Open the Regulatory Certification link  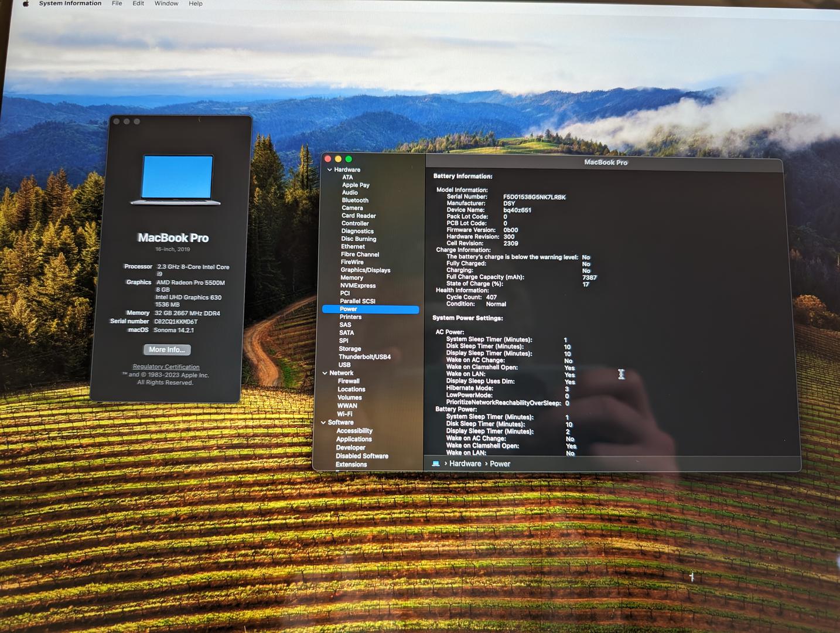click(x=166, y=367)
